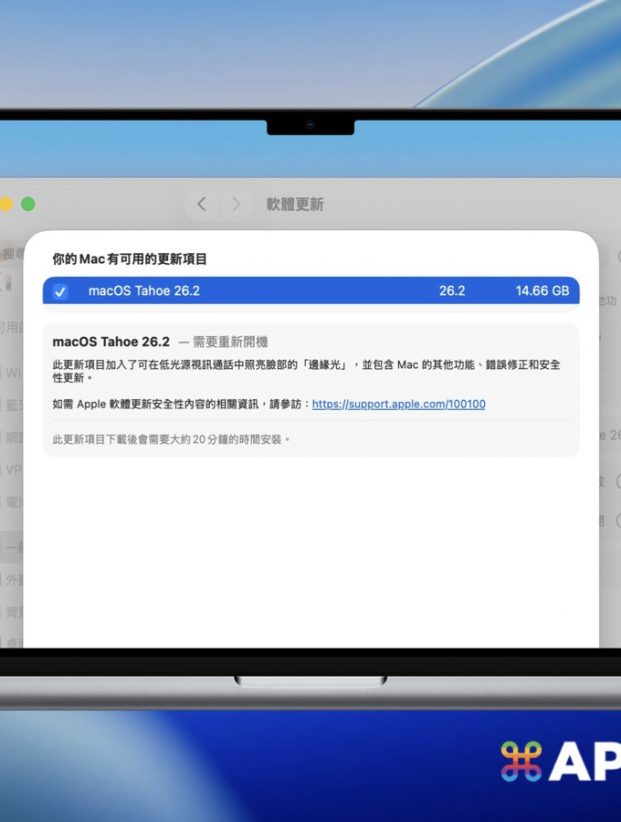Click the 20 分鐘 install time note
The image size is (621, 822).
[171, 438]
